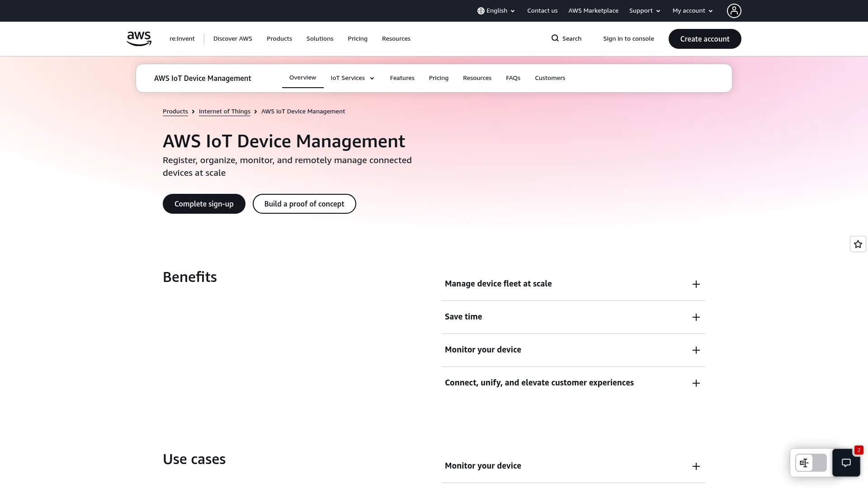Click the globe language icon

[481, 11]
